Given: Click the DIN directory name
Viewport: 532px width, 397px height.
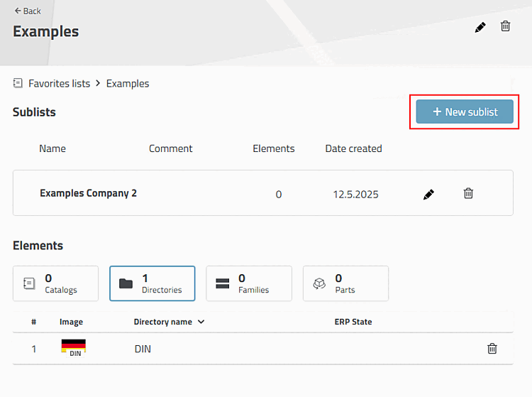Looking at the screenshot, I should 143,349.
